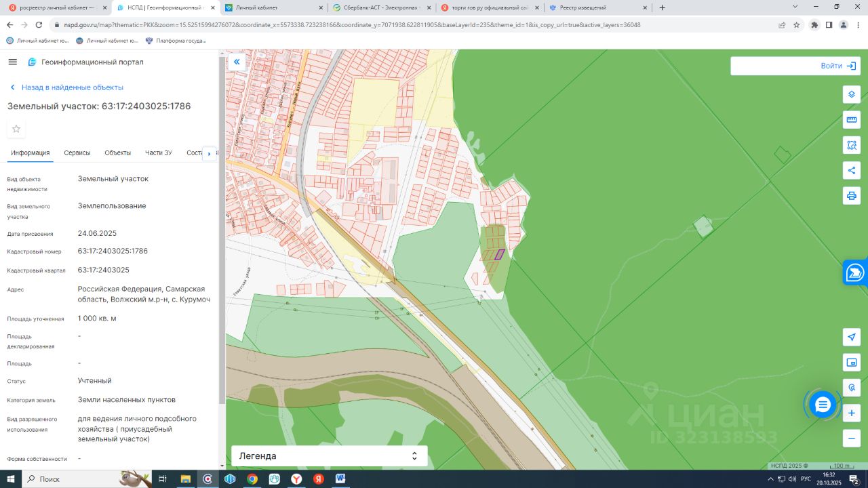Screen dimensions: 868x488
Task: Open Microsoft Word from the taskbar
Action: tap(340, 479)
